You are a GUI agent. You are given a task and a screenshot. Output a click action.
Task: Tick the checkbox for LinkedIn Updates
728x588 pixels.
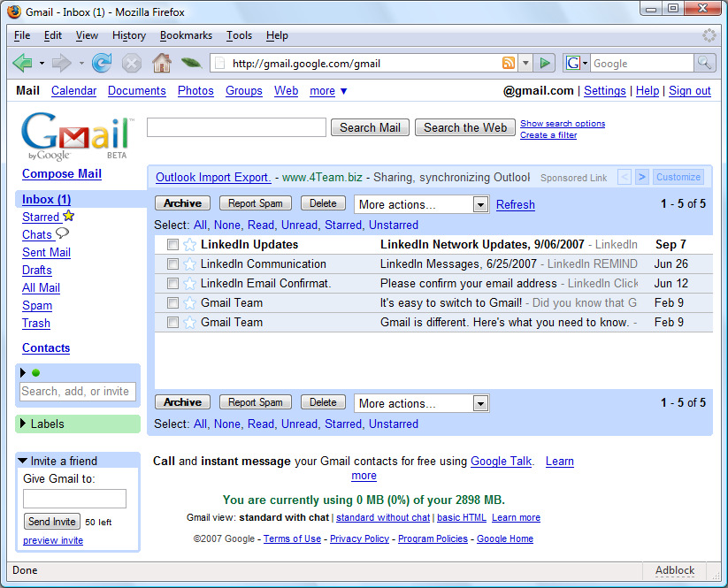click(172, 245)
